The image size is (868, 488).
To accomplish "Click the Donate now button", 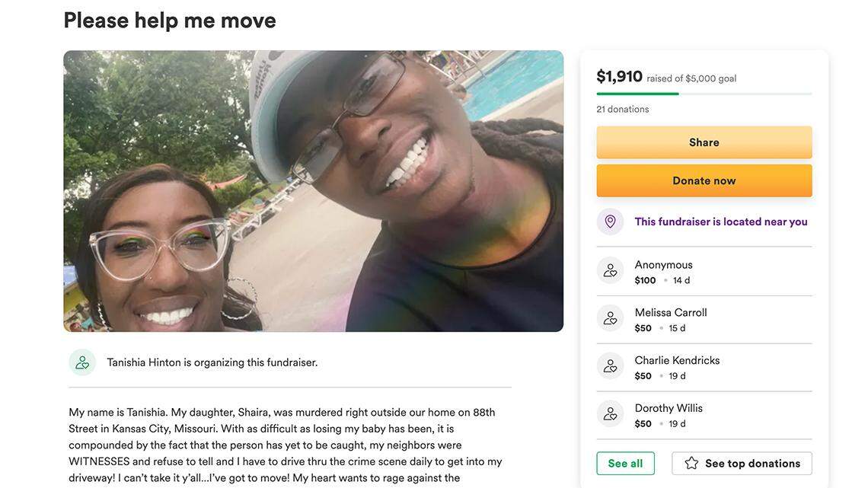I will click(x=704, y=180).
